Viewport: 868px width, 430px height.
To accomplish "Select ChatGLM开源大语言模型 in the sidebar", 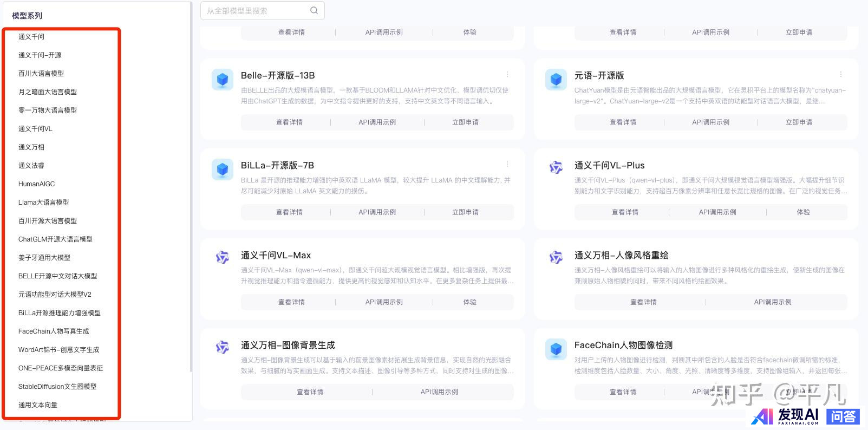I will [55, 239].
